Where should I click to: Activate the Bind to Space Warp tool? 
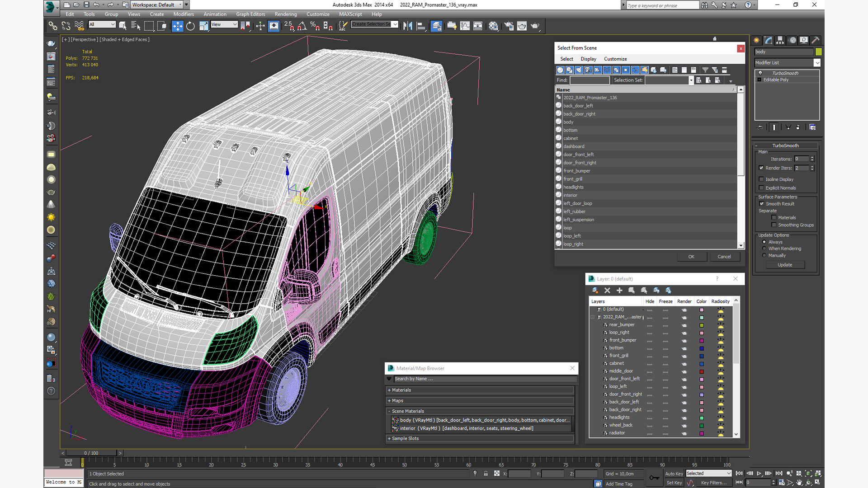pos(79,26)
